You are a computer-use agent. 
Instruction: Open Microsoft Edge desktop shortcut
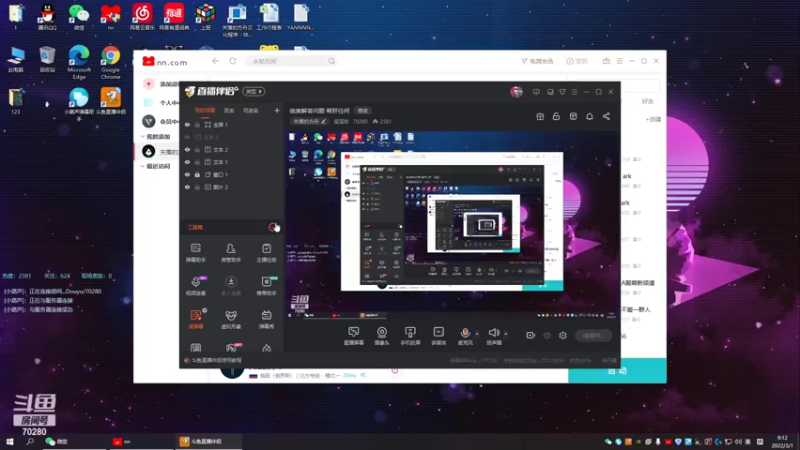coord(79,63)
